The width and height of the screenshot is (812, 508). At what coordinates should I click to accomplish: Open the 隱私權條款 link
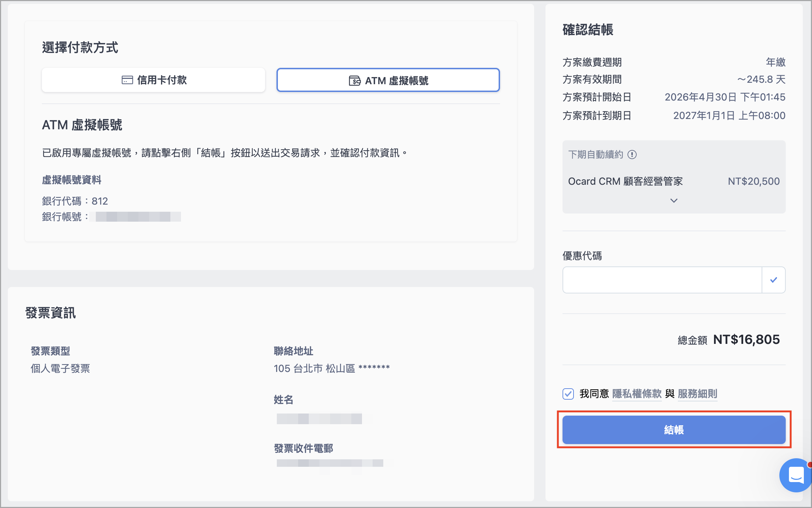[637, 394]
